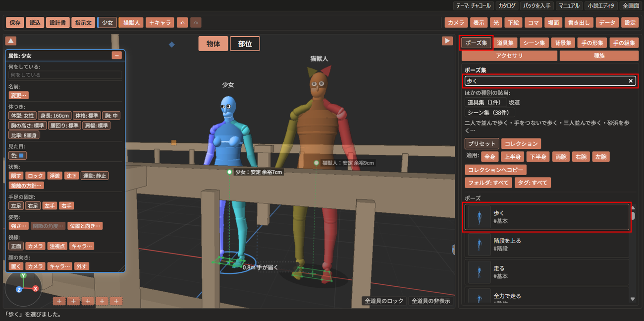Clear the pose search field with the X icon
Image resolution: width=644 pixels, height=321 pixels.
(631, 81)
